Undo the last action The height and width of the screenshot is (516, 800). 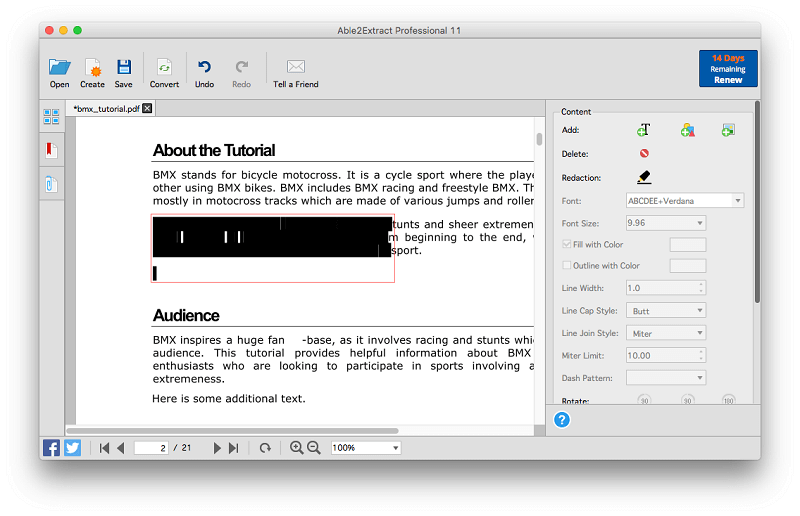(x=204, y=73)
